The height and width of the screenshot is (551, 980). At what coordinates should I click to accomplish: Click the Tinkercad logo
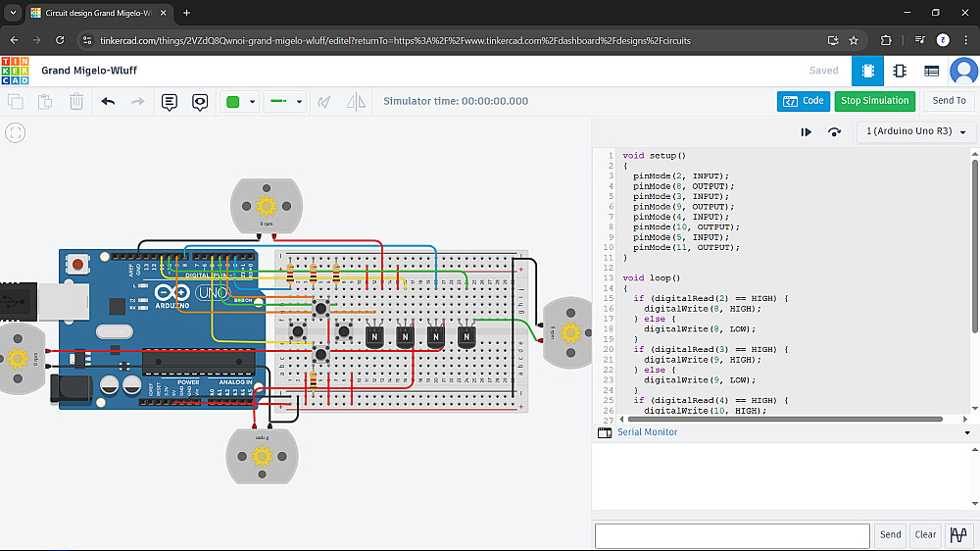[15, 71]
